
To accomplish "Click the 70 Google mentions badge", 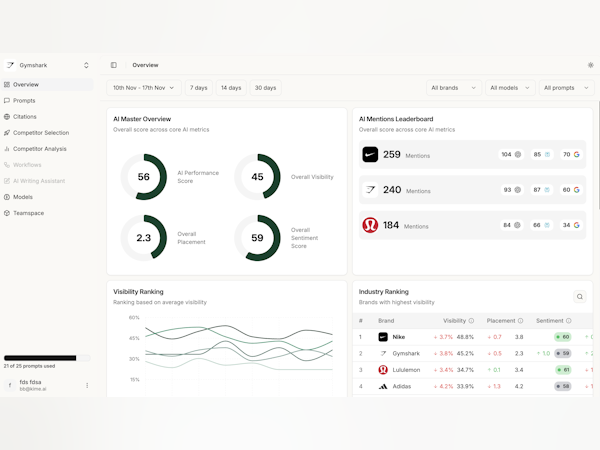I will point(571,155).
